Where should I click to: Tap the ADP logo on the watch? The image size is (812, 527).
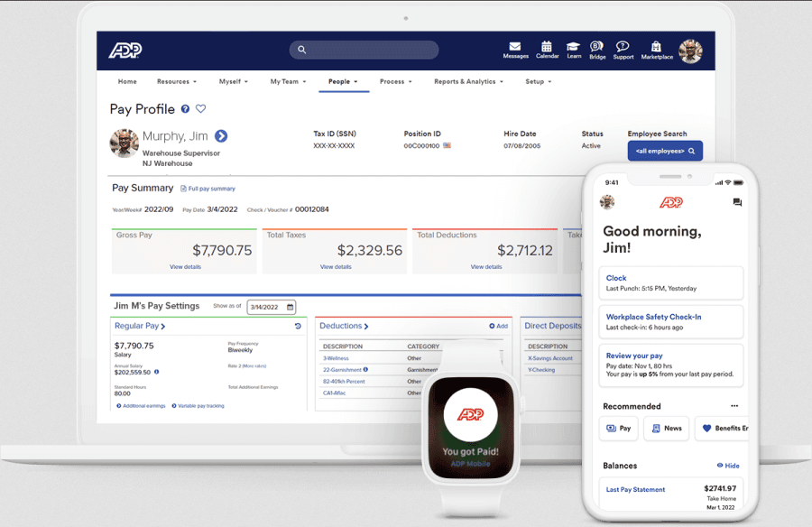pyautogui.click(x=471, y=414)
